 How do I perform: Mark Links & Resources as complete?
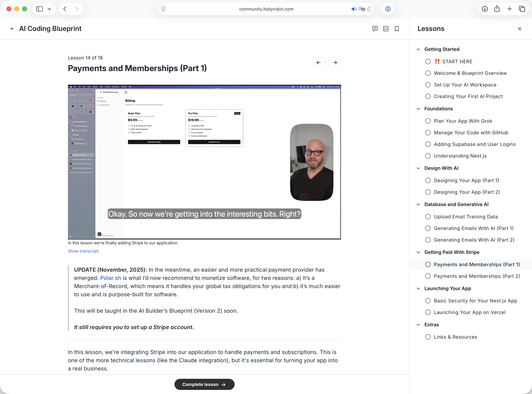pyautogui.click(x=428, y=337)
